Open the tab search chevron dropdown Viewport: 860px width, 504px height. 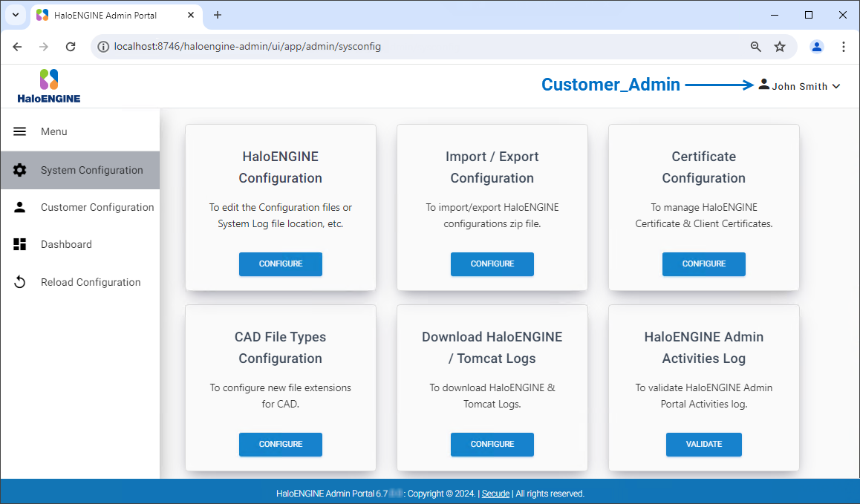pyautogui.click(x=16, y=15)
